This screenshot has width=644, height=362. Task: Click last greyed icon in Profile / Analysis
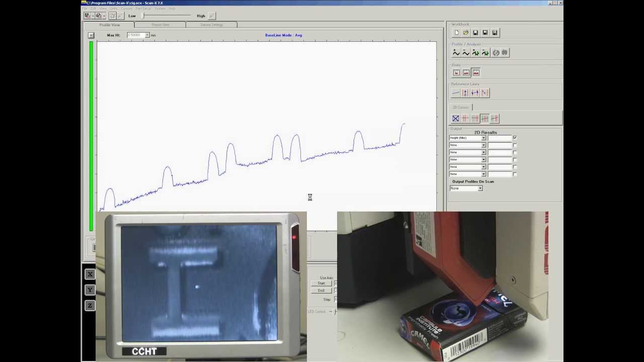505,53
